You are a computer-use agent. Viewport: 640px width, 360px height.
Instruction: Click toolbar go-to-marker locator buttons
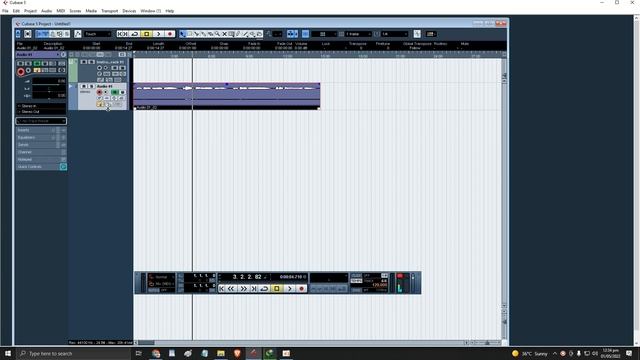coord(122,34)
